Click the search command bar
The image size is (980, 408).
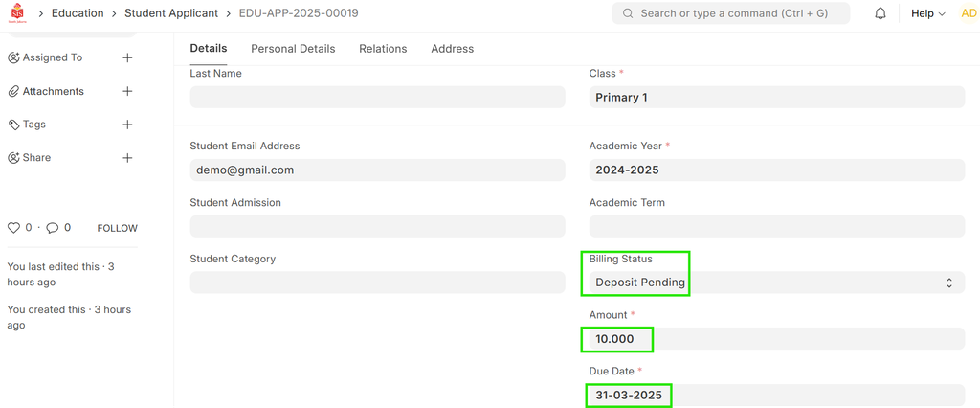(x=731, y=13)
